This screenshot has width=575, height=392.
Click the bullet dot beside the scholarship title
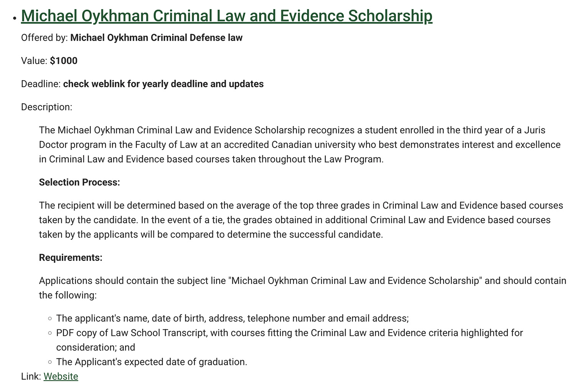pos(14,18)
